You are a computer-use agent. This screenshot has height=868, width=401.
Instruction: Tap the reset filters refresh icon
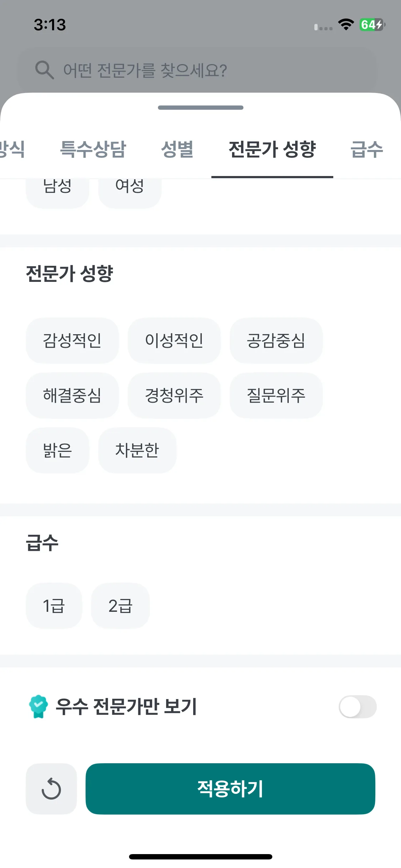pyautogui.click(x=51, y=789)
